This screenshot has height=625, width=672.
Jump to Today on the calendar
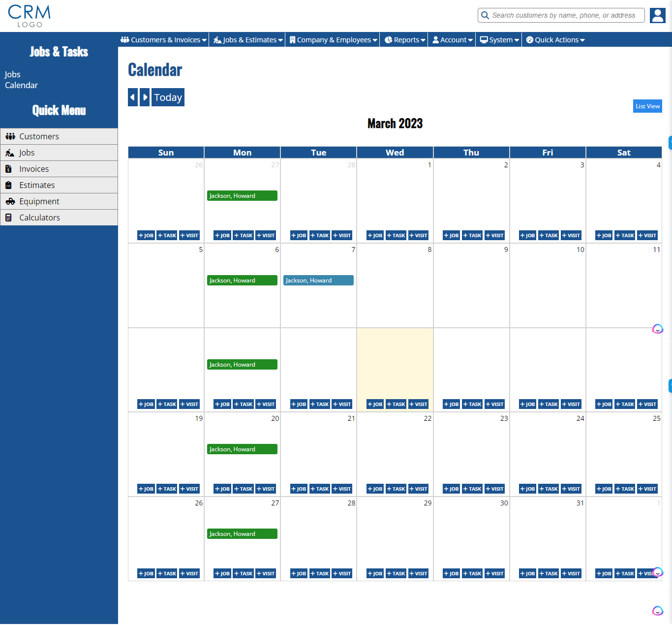(168, 97)
